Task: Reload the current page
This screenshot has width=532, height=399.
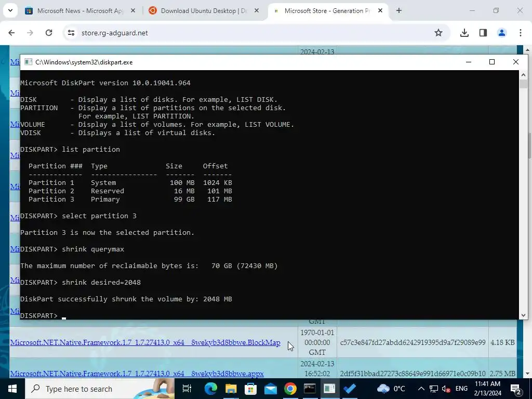Action: (49, 33)
